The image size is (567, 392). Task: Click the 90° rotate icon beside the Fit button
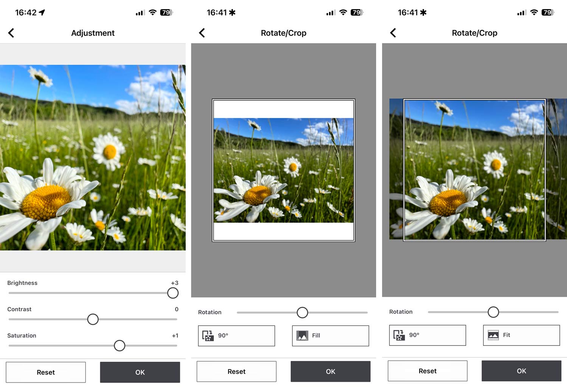click(x=399, y=335)
